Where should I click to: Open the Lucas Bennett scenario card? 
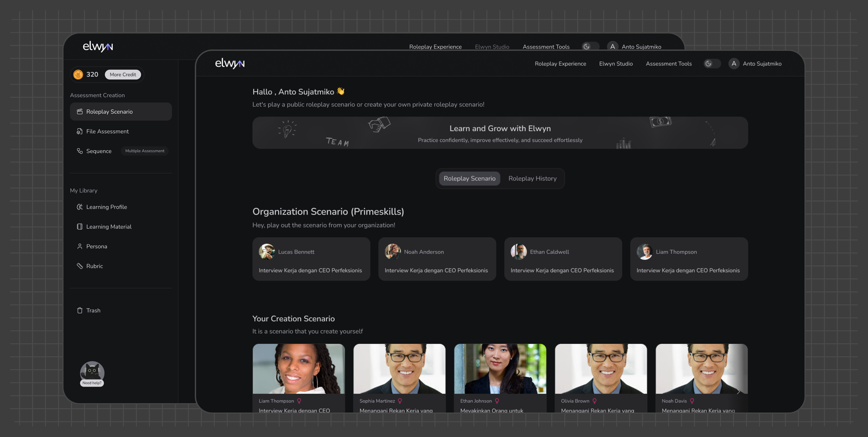click(311, 259)
